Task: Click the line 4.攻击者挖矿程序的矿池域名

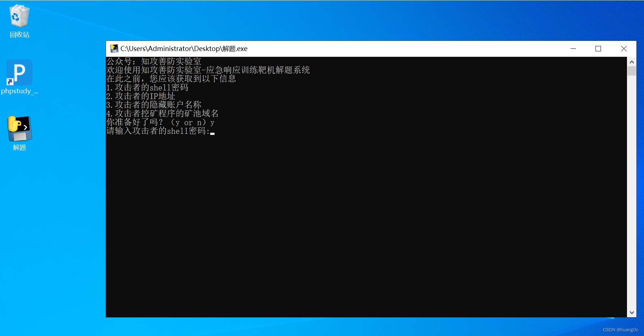Action: coord(162,114)
